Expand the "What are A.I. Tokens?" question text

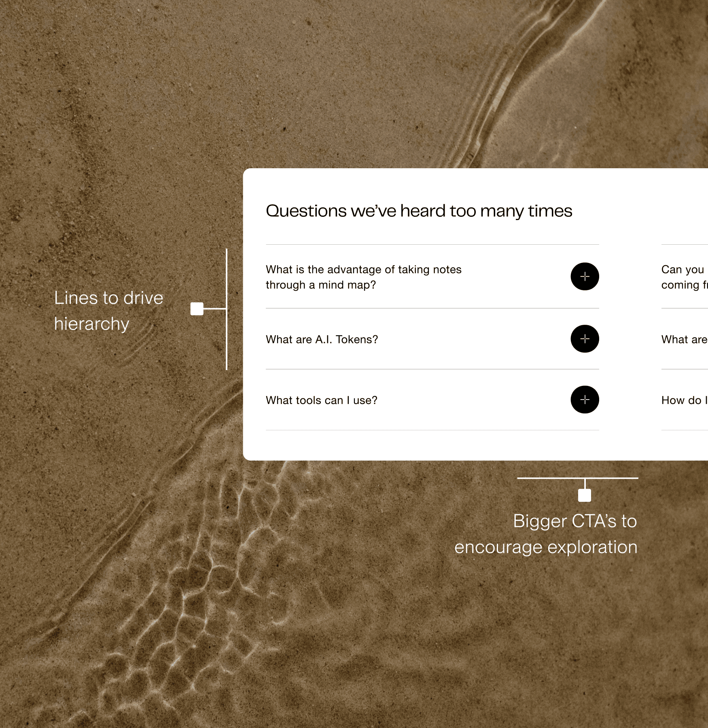322,339
